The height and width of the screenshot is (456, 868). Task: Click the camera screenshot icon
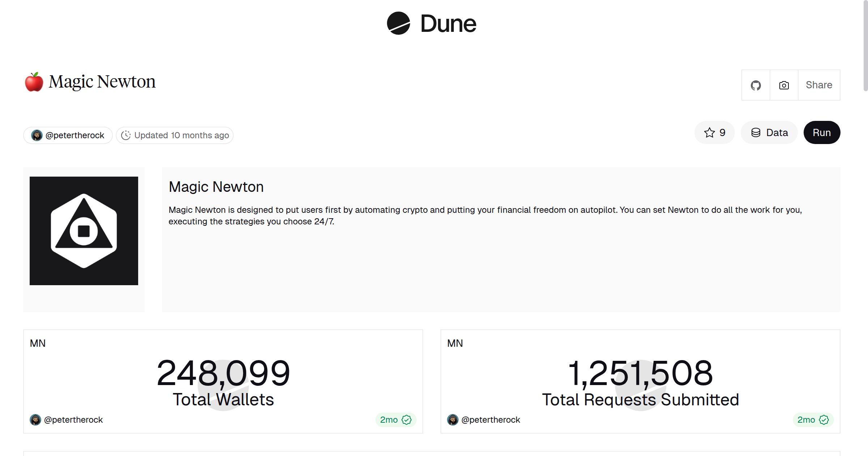point(783,85)
